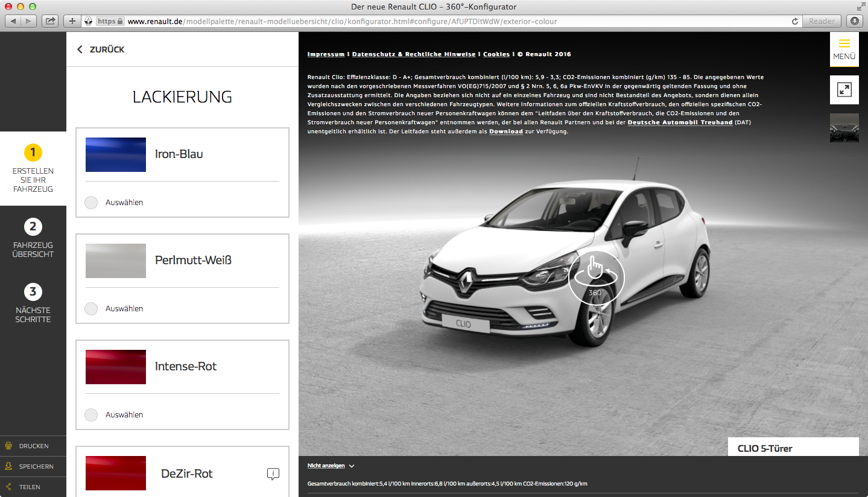
Task: Click the LACKIERUNG heading
Action: tap(182, 97)
